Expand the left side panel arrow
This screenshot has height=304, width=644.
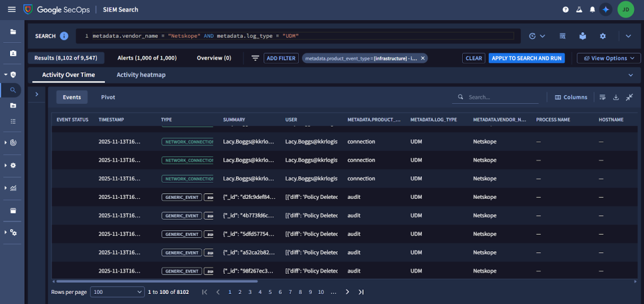pyautogui.click(x=36, y=94)
